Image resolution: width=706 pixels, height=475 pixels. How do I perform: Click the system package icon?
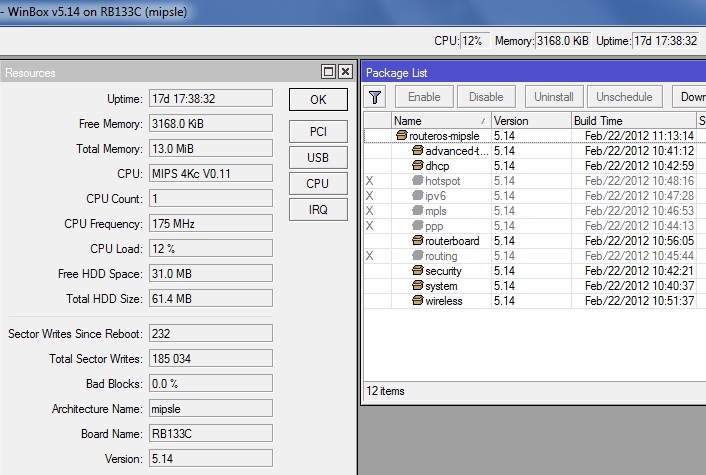coord(417,285)
